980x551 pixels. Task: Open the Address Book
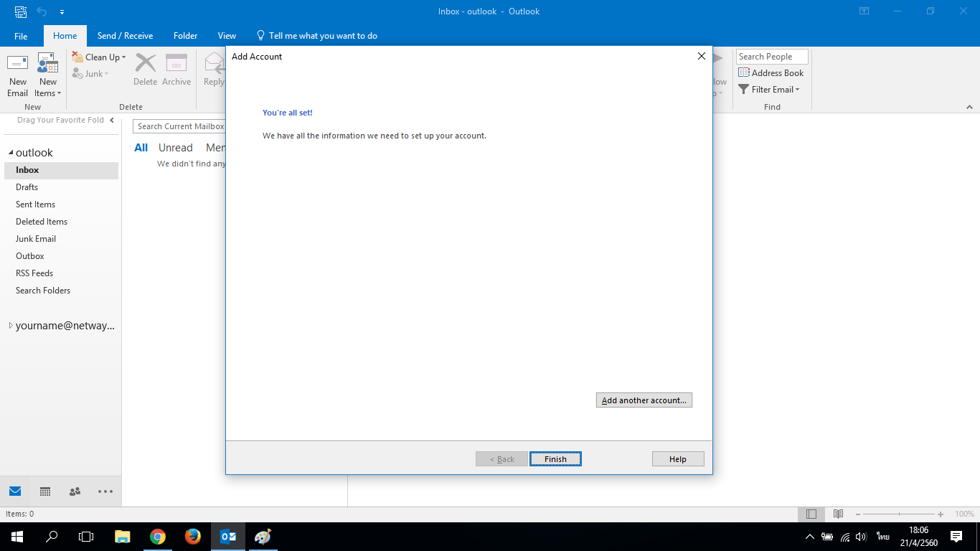click(x=771, y=73)
